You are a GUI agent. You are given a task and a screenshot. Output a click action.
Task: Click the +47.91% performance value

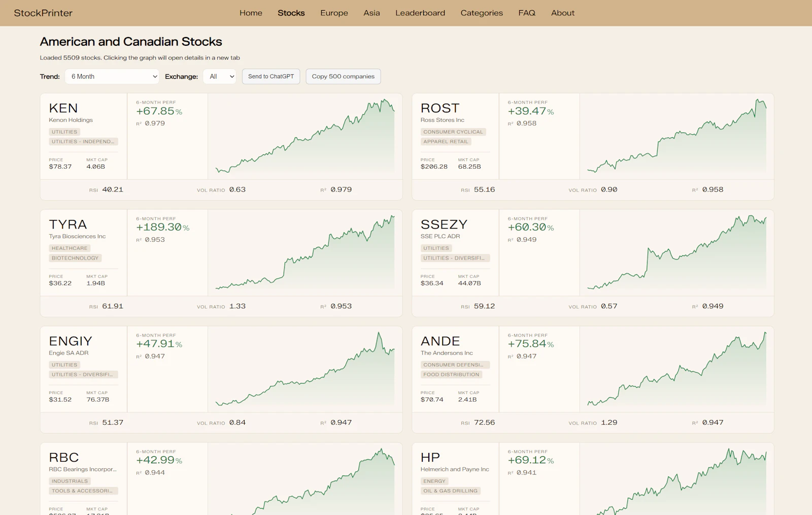pyautogui.click(x=159, y=344)
